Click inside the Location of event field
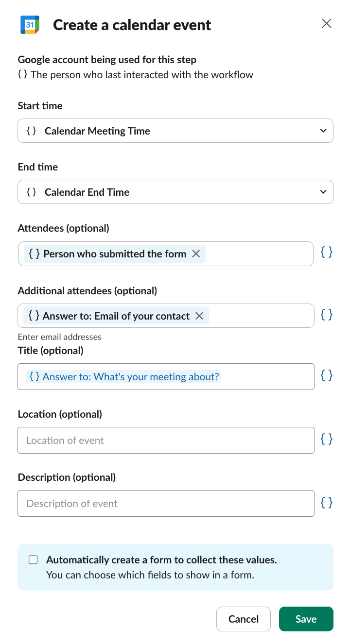This screenshot has width=350, height=644. [165, 440]
